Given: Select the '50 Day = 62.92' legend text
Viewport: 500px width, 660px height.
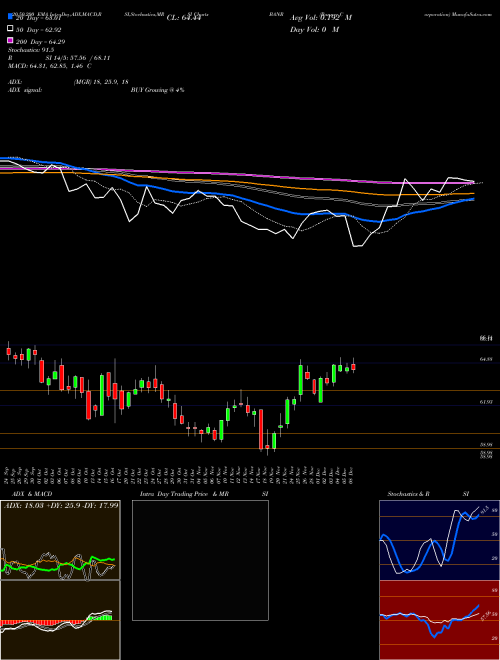Looking at the screenshot, I should click(x=38, y=30).
